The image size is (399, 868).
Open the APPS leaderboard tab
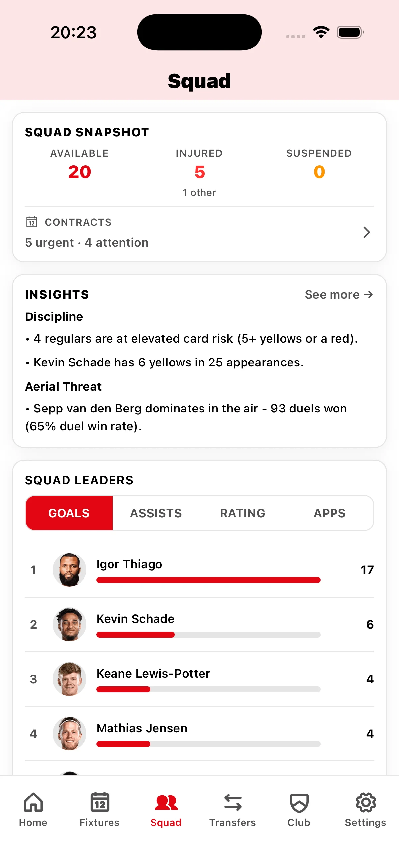[x=329, y=513]
